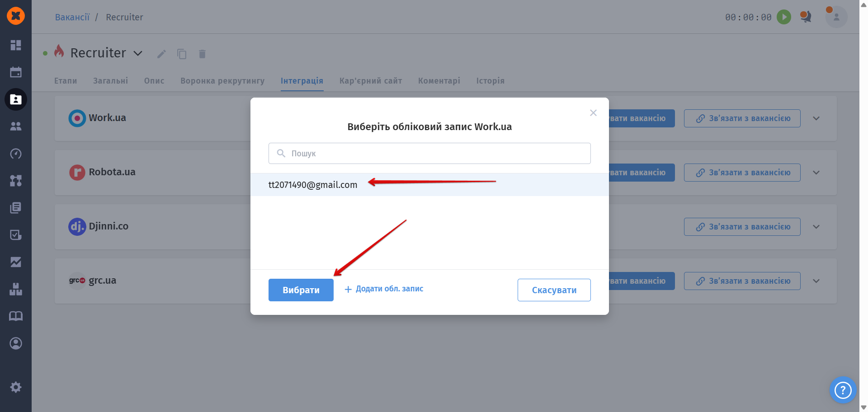Expand the Work.ua integration row chevron
Image resolution: width=868 pixels, height=412 pixels.
(816, 118)
